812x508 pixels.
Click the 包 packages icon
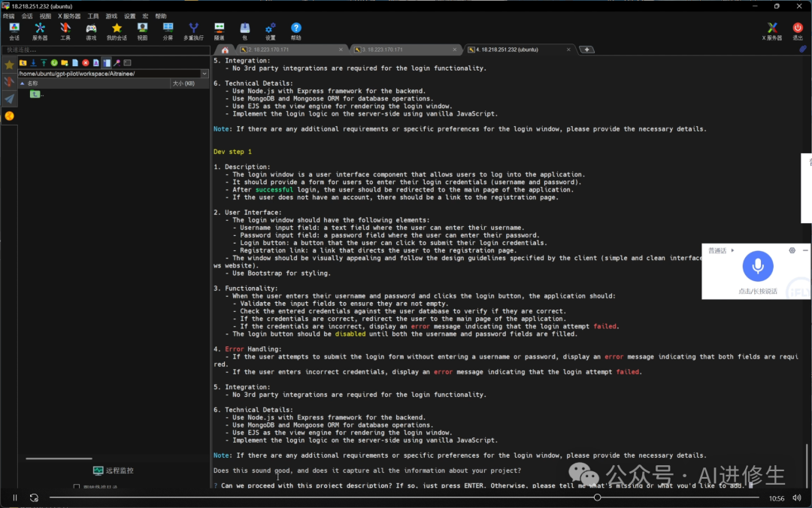[245, 31]
